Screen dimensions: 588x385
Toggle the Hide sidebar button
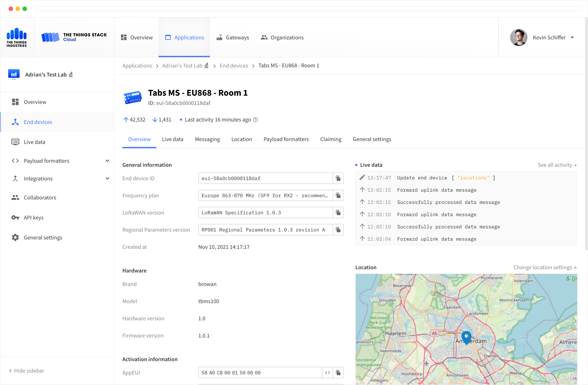27,370
